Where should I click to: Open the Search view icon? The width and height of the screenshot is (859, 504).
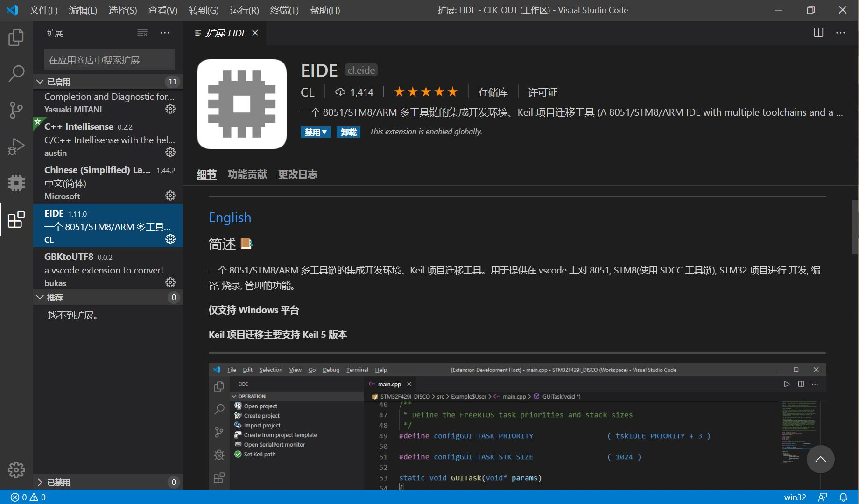pyautogui.click(x=16, y=73)
